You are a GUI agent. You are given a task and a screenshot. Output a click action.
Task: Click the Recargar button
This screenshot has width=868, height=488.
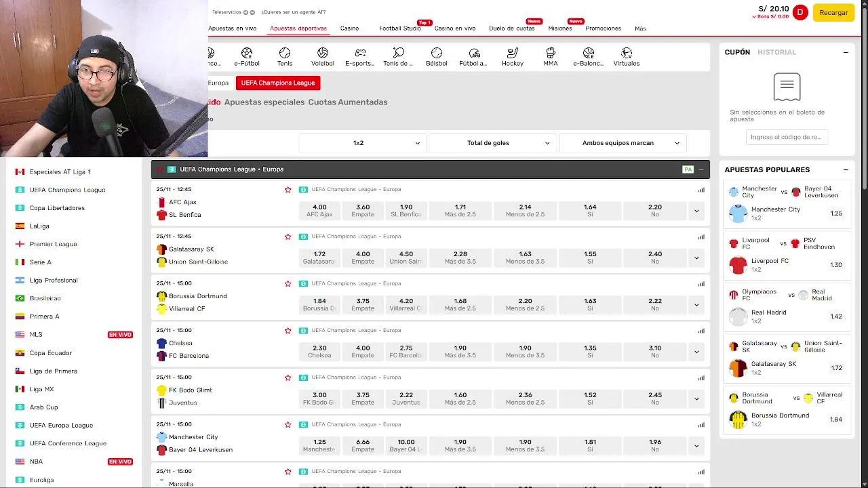pyautogui.click(x=833, y=12)
